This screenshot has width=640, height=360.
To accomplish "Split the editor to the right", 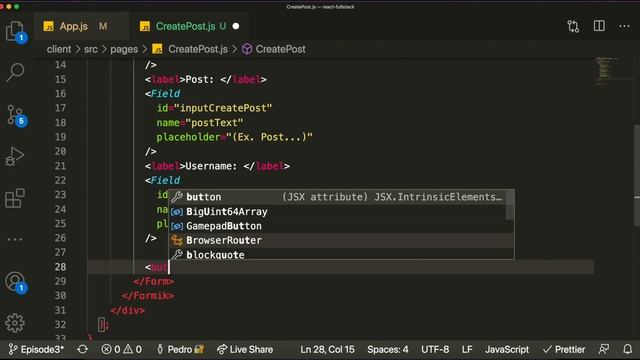I will coord(599,26).
